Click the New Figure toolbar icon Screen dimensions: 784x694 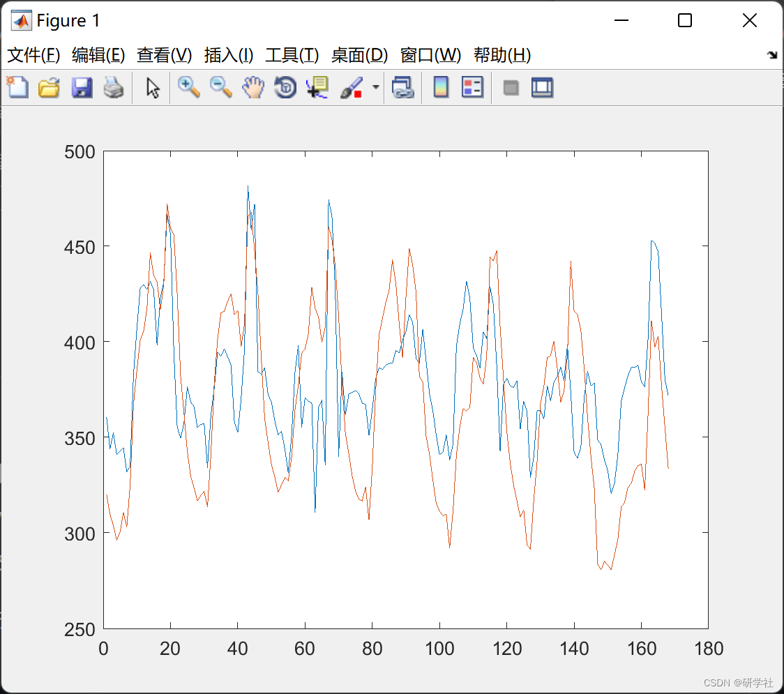[17, 87]
